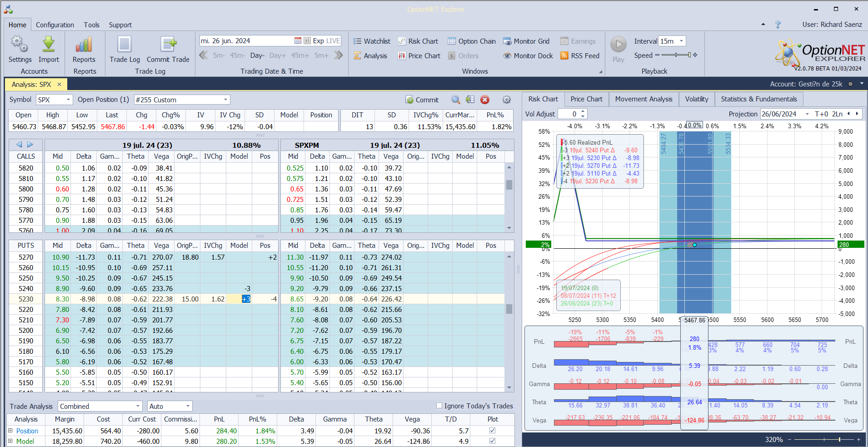Enable Ignore Today's Trades checkbox
868x447 pixels.
439,406
